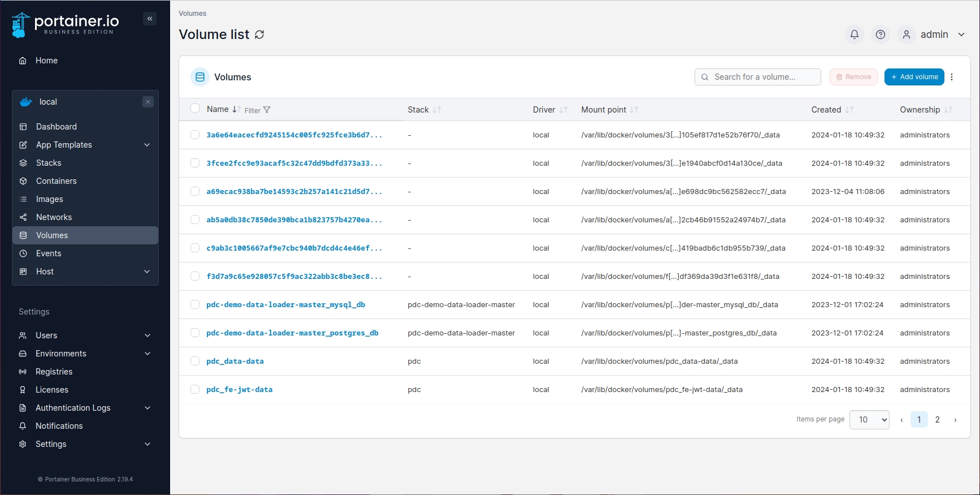Collapse the sidebar with double-chevron icon
980x495 pixels.
point(150,19)
